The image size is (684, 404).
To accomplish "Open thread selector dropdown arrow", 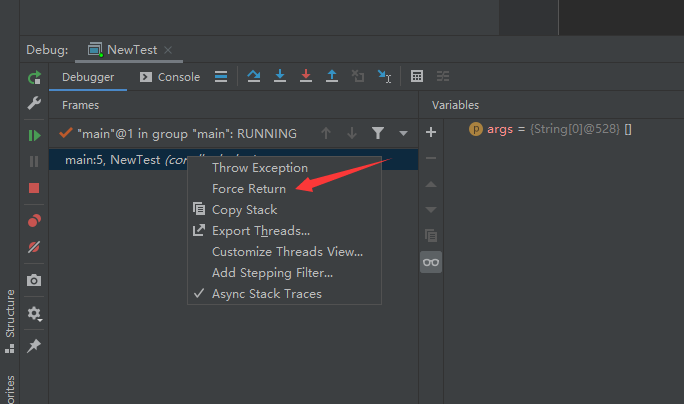I will (404, 134).
